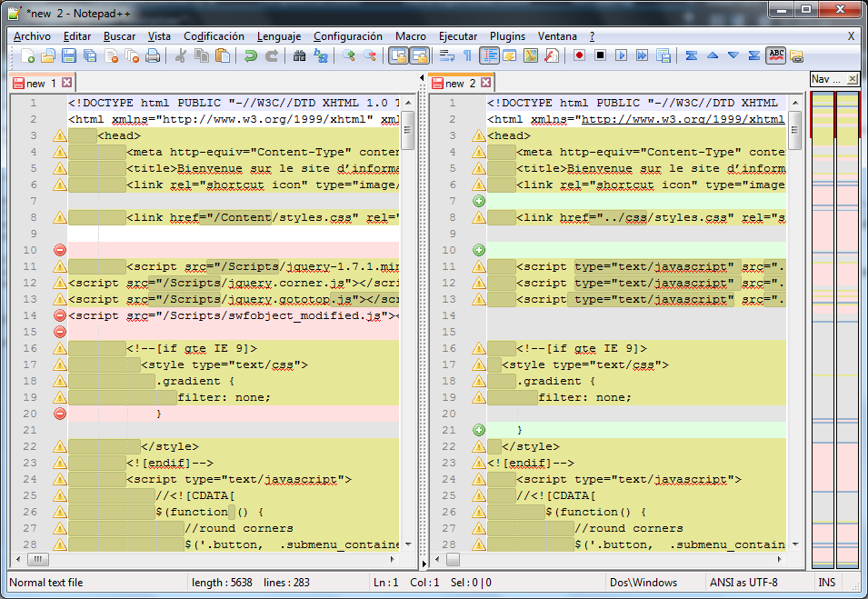Viewport: 868px width, 599px height.
Task: Close current file via toolbar icon
Action: tap(111, 56)
